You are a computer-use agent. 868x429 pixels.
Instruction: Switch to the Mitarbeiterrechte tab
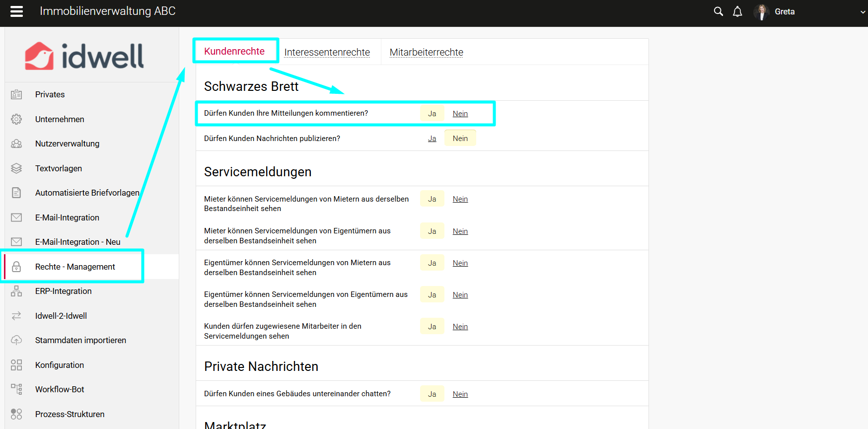coord(426,52)
